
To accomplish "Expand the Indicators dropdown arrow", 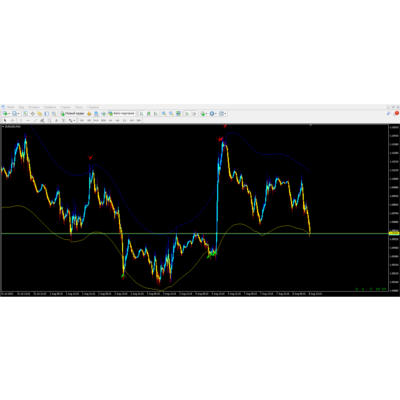I will [206, 114].
